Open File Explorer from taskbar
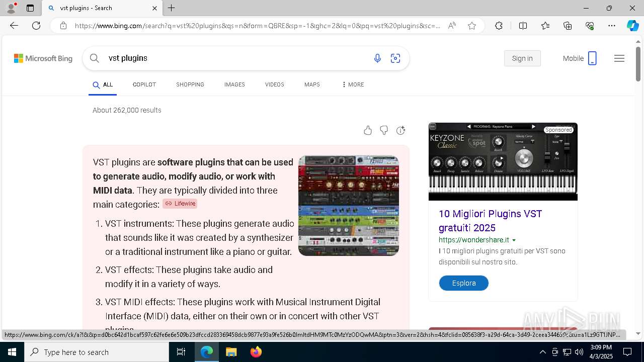Image resolution: width=644 pixels, height=362 pixels. point(231,352)
